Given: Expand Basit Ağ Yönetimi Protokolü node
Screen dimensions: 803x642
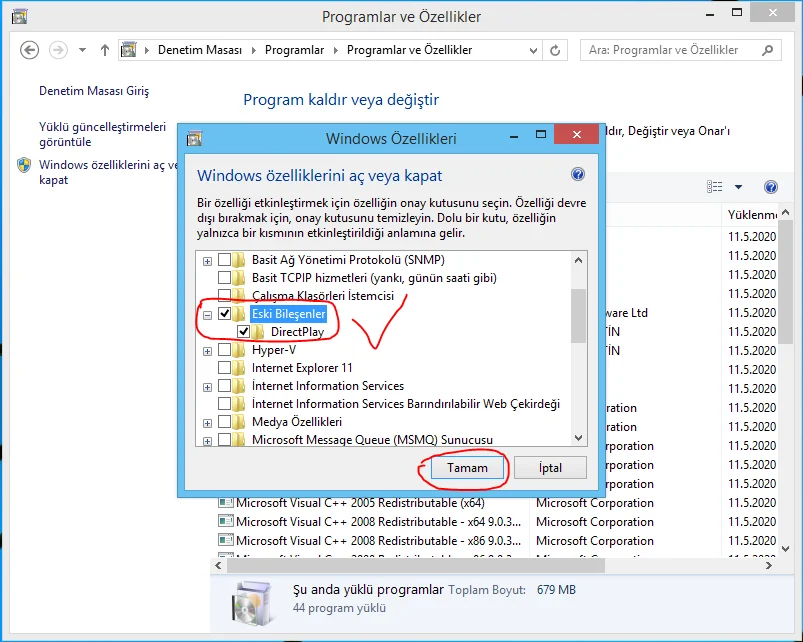Looking at the screenshot, I should (x=207, y=261).
